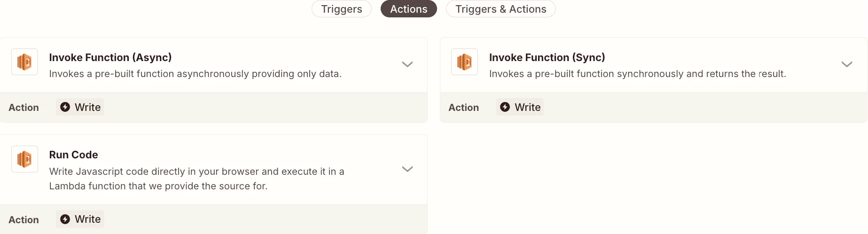The image size is (868, 234).
Task: Switch to the Triggers filter tab
Action: point(342,9)
